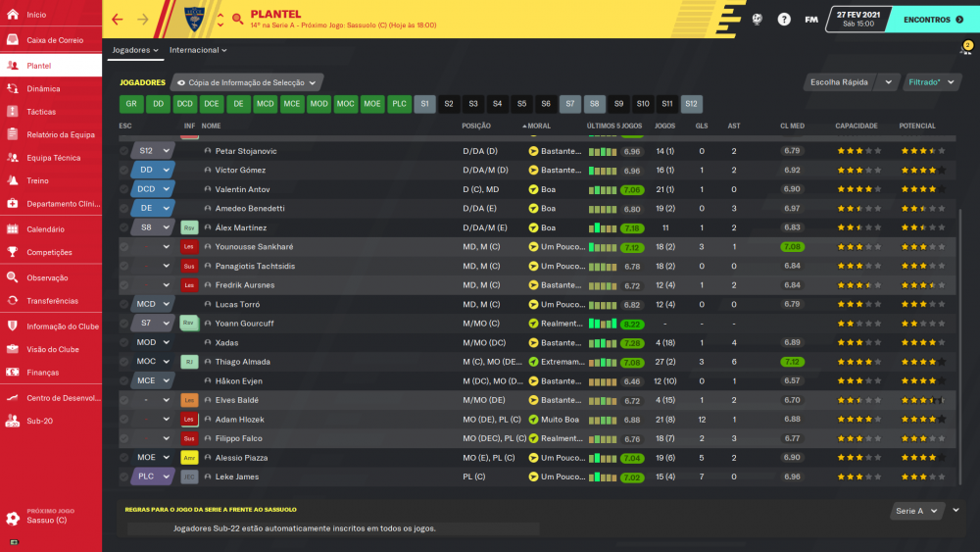This screenshot has height=552, width=980.
Task: Open Relatório da Equipa icon
Action: pyautogui.click(x=13, y=134)
